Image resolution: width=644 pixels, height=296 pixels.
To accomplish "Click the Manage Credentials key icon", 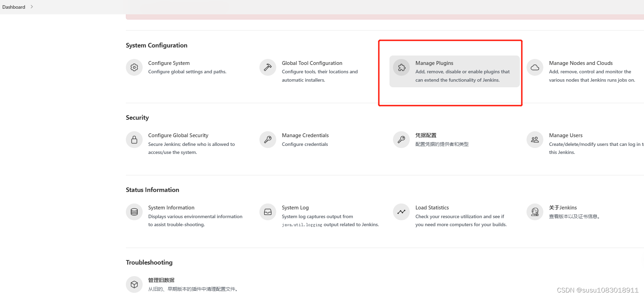I will pos(268,140).
